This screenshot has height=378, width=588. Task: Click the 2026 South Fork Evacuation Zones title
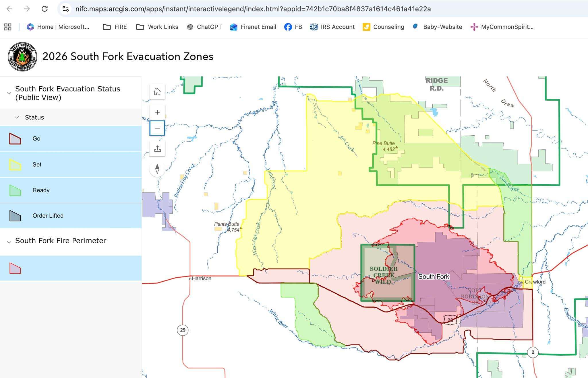[x=128, y=56]
